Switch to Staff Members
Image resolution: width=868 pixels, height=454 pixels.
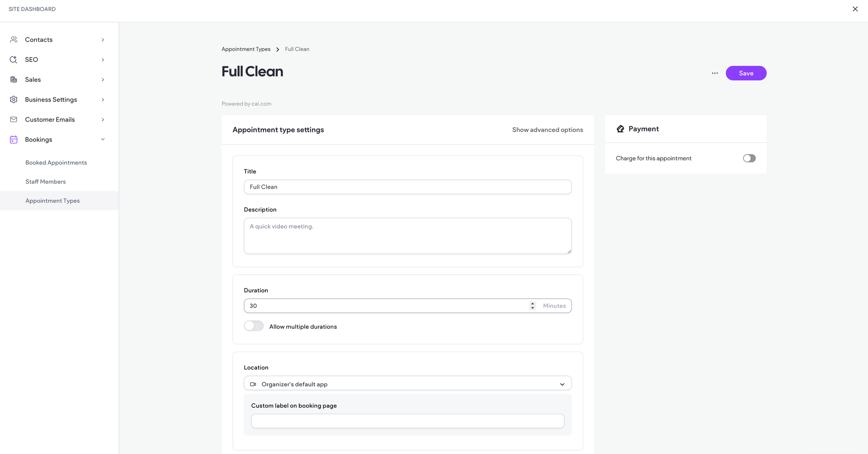click(x=45, y=181)
